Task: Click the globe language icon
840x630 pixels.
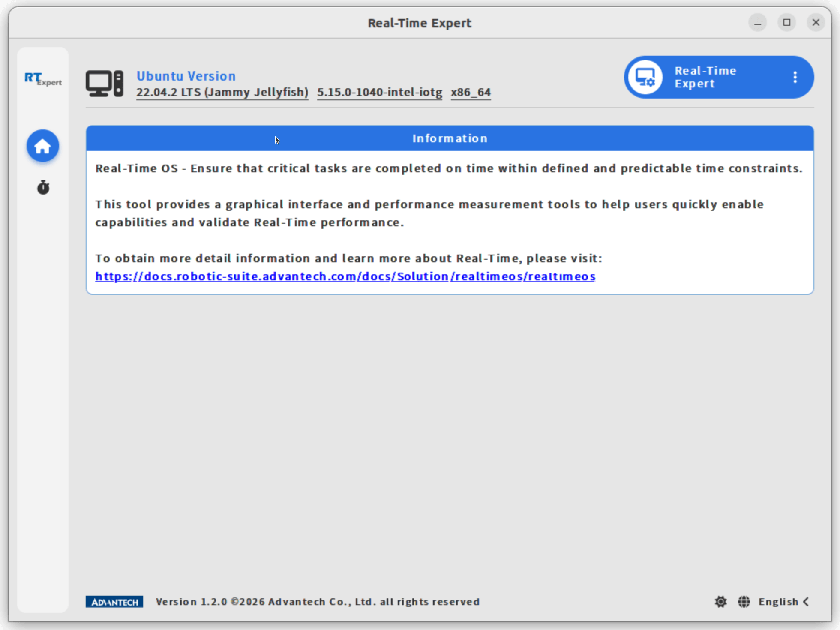Action: click(x=744, y=601)
